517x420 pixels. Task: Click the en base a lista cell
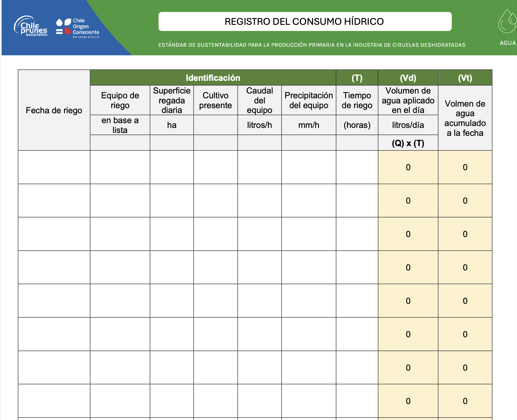120,125
